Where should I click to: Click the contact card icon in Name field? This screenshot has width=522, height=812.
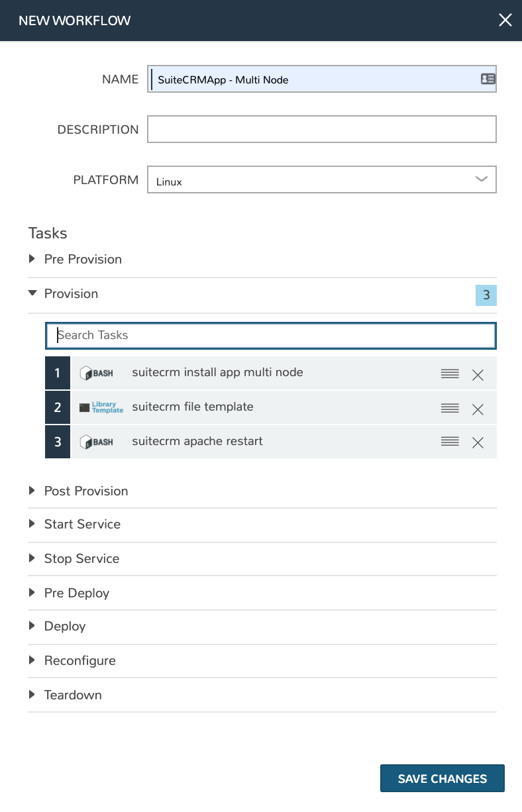[488, 79]
